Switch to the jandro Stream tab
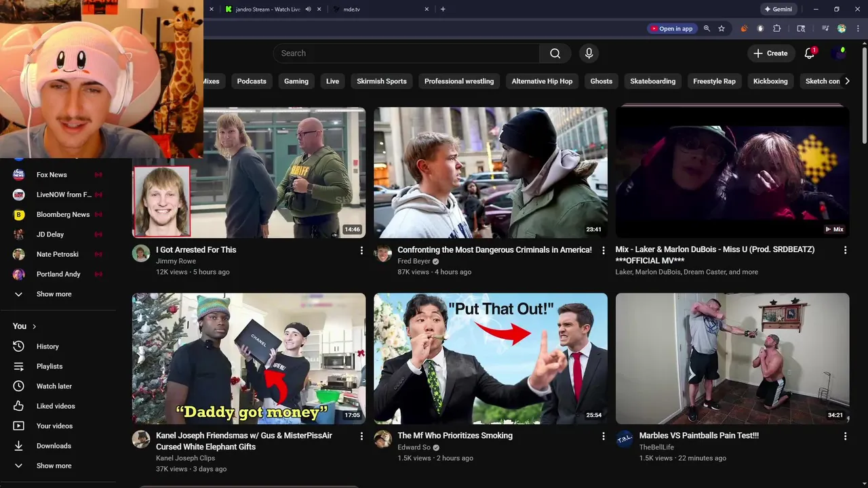The image size is (868, 488). (268, 9)
